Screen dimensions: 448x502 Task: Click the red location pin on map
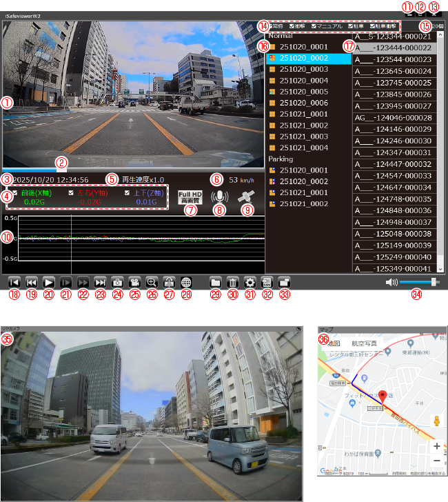tap(382, 396)
